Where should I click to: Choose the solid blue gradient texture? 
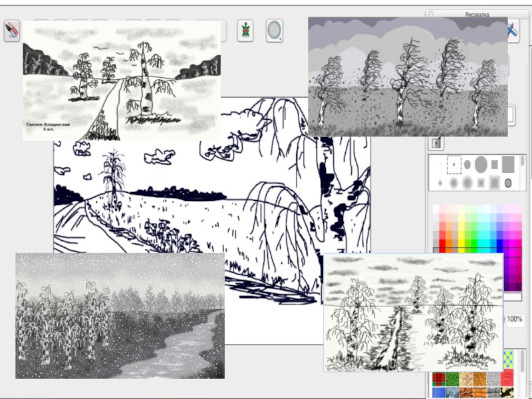[439, 393]
